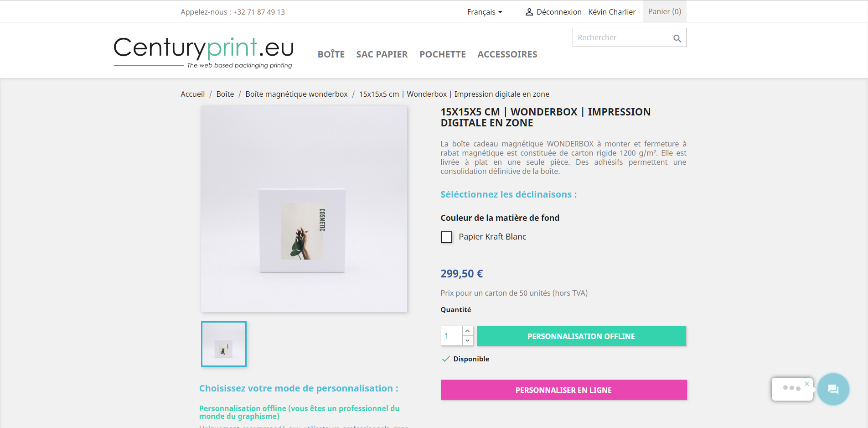Click the search magnifier icon
This screenshot has width=868, height=428.
677,38
